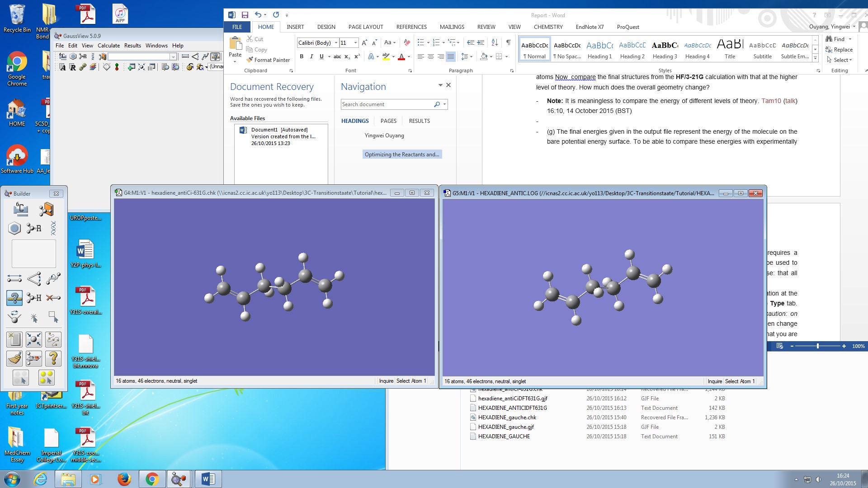Toggle the Inquire tool in Builder
This screenshot has height=488, width=868.
tap(14, 298)
